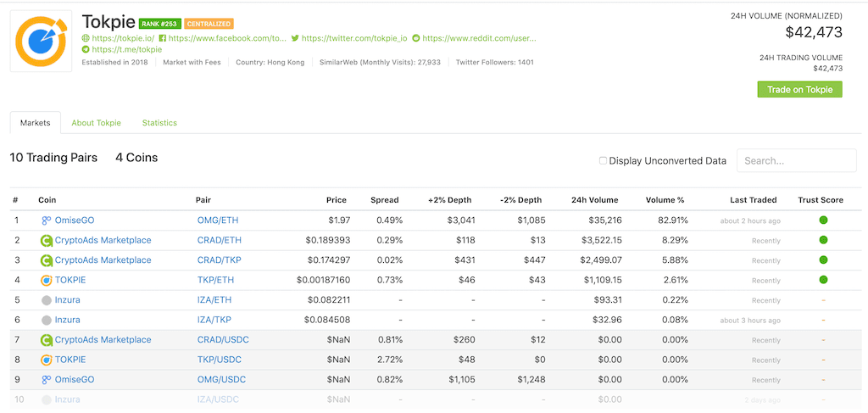This screenshot has height=413, width=868.
Task: Open TOKPIE coin link in row 4
Action: 70,280
